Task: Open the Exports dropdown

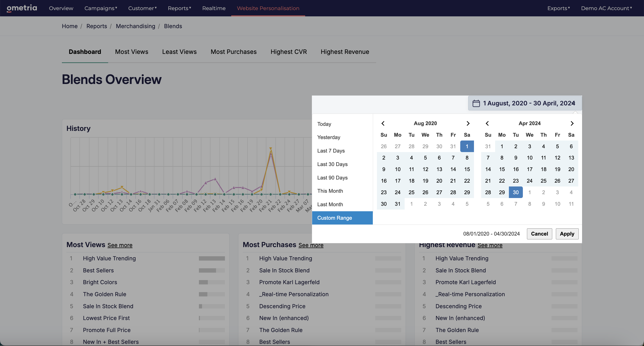Action: pos(559,8)
